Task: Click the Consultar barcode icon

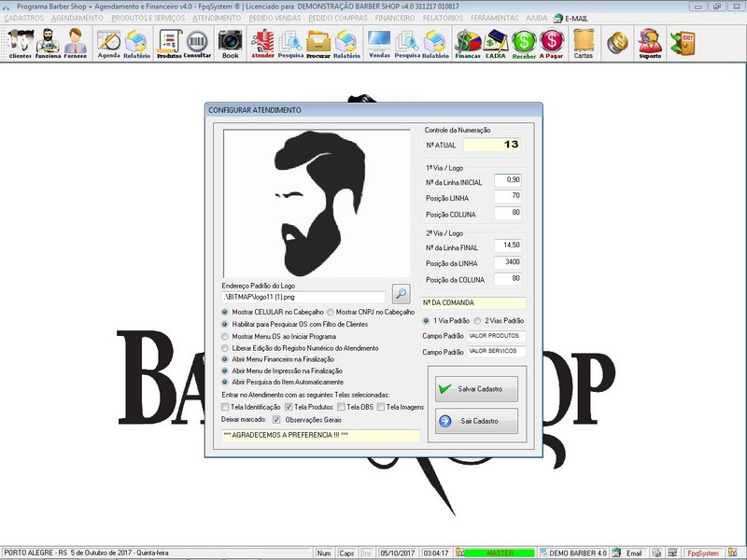Action: pos(197,43)
